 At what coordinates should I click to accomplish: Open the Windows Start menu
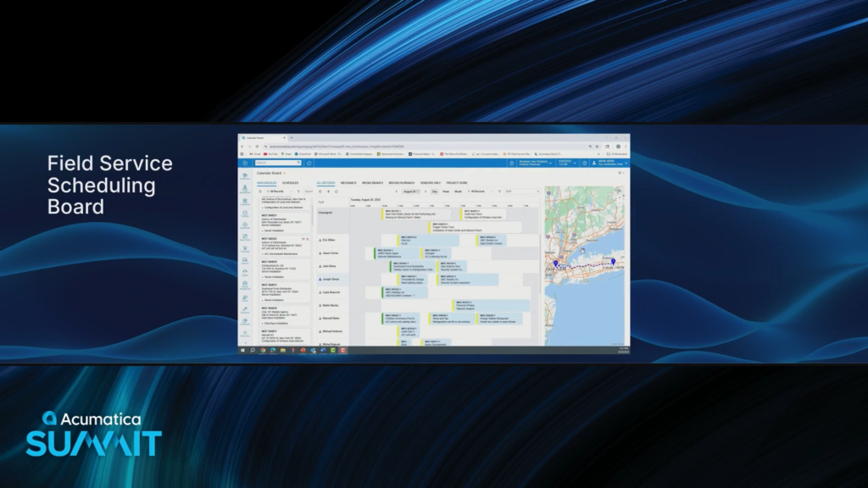pos(242,349)
